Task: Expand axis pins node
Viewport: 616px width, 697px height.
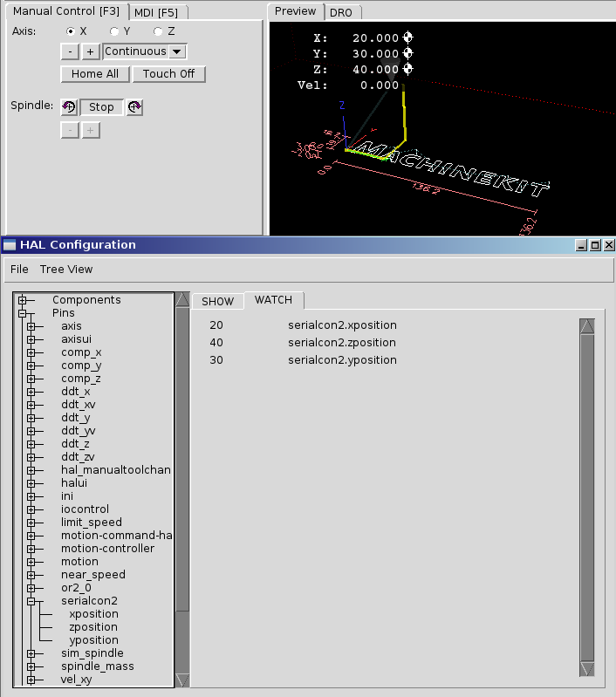Action: coord(31,327)
